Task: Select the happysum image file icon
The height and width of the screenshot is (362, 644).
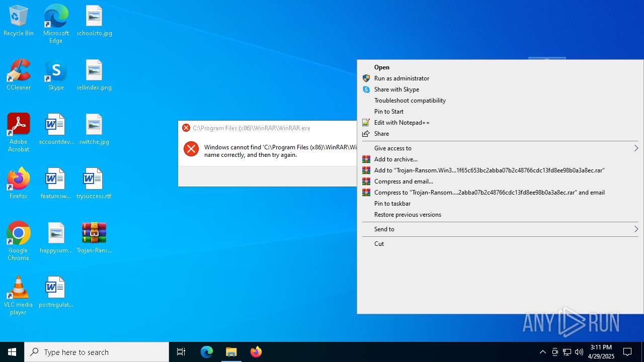Action: coord(56,238)
